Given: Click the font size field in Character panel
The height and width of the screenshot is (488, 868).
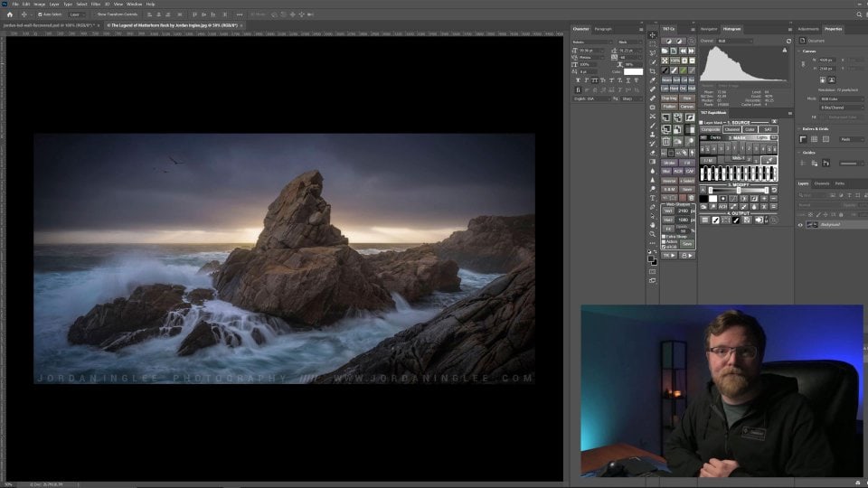Looking at the screenshot, I should click(x=592, y=51).
